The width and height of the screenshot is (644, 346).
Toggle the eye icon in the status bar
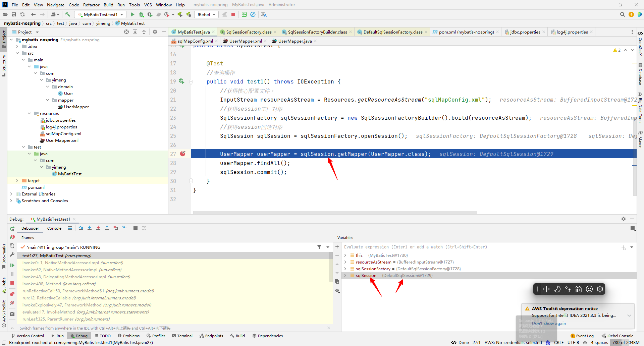pyautogui.click(x=585, y=342)
